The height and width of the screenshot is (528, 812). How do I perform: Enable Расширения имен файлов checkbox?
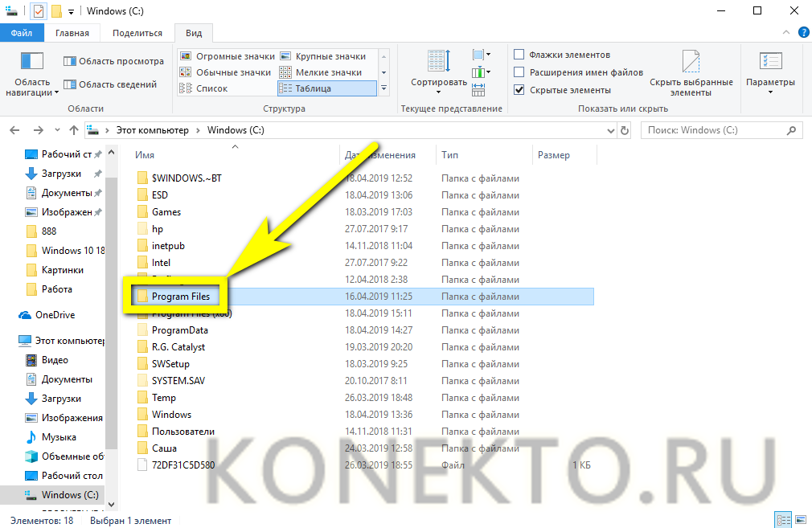click(x=519, y=72)
